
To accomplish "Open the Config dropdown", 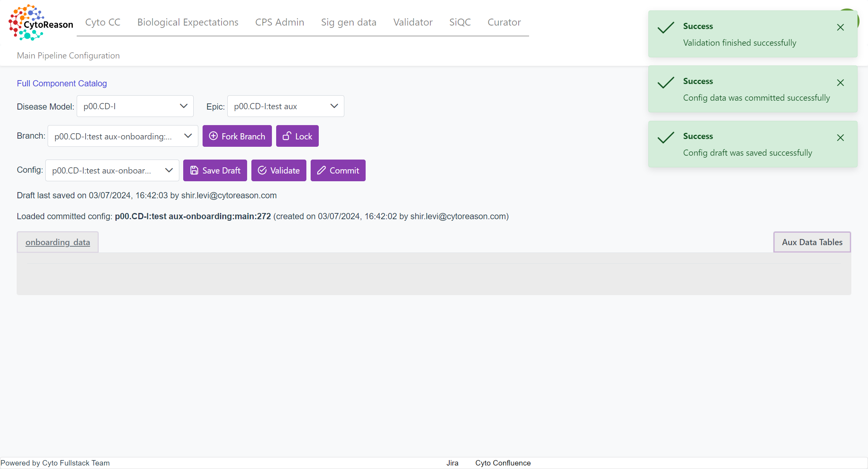I will [x=112, y=170].
